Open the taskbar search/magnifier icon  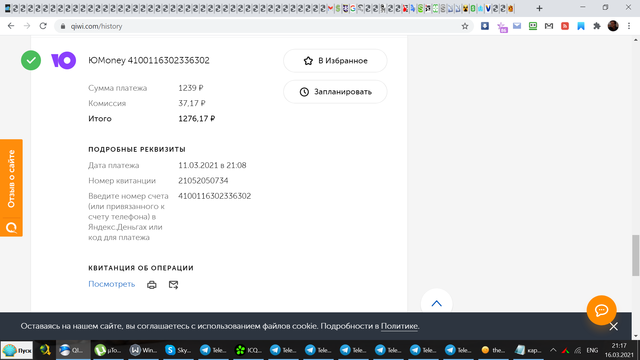pyautogui.click(x=45, y=350)
